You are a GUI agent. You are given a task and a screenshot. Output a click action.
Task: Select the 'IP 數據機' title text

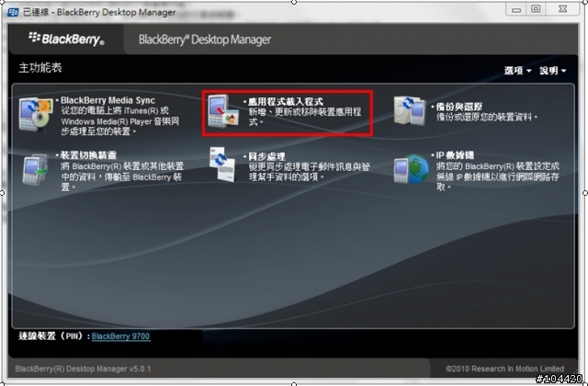pos(455,155)
